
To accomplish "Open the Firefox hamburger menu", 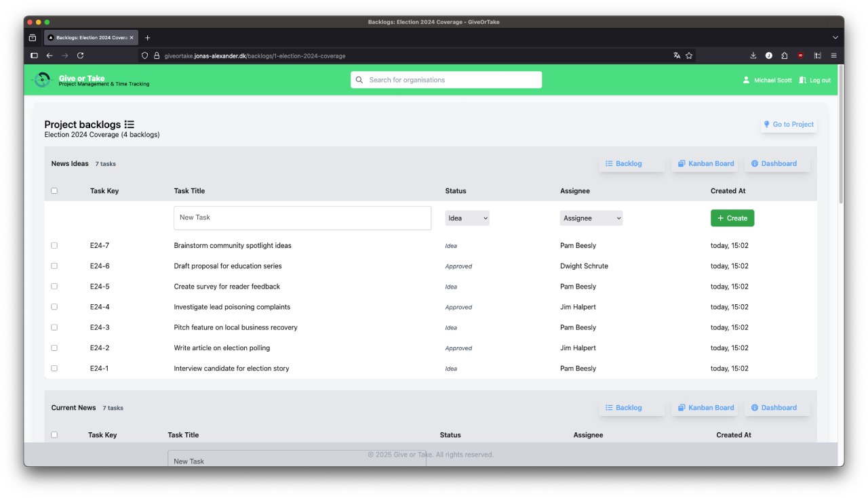I will tap(833, 56).
